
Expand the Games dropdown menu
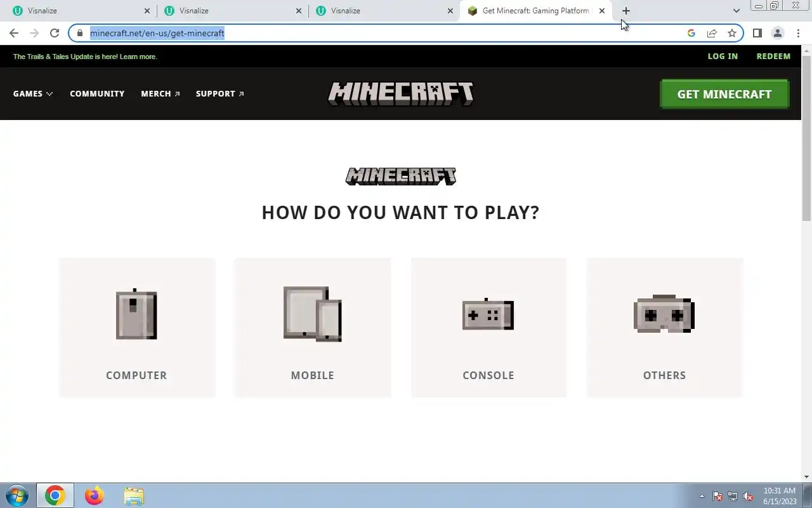33,93
